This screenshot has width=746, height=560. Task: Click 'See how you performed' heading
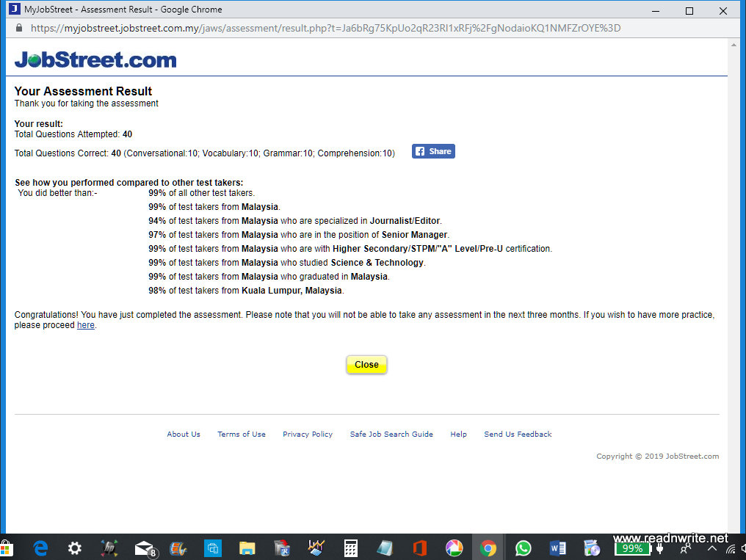click(128, 183)
